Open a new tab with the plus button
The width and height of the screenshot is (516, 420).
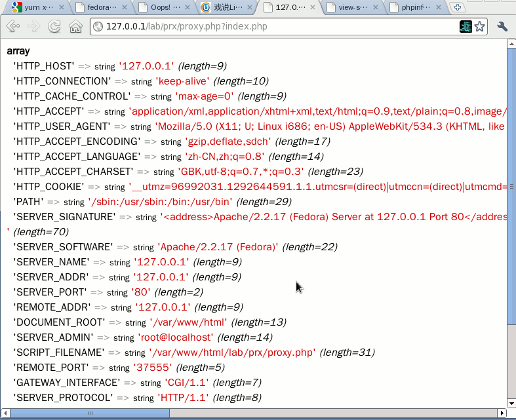(x=458, y=7)
